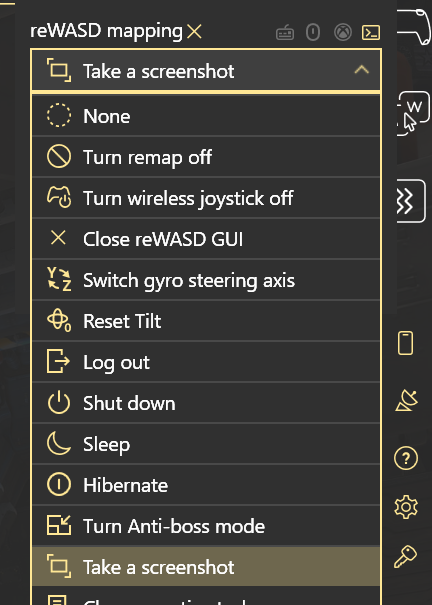The width and height of the screenshot is (432, 605).
Task: Choose Log out command
Action: tap(206, 362)
